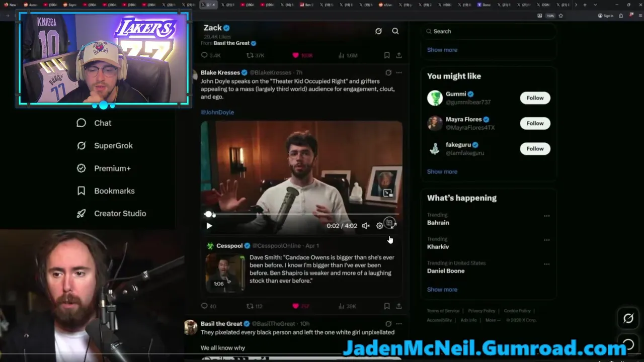Expand Show more under You might like
Viewport: 644px width, 362px height.
click(442, 171)
